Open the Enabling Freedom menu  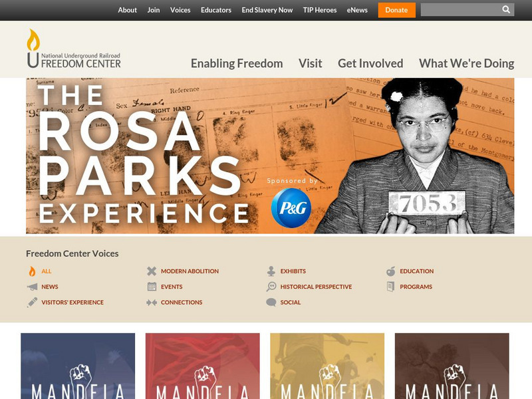(x=237, y=63)
